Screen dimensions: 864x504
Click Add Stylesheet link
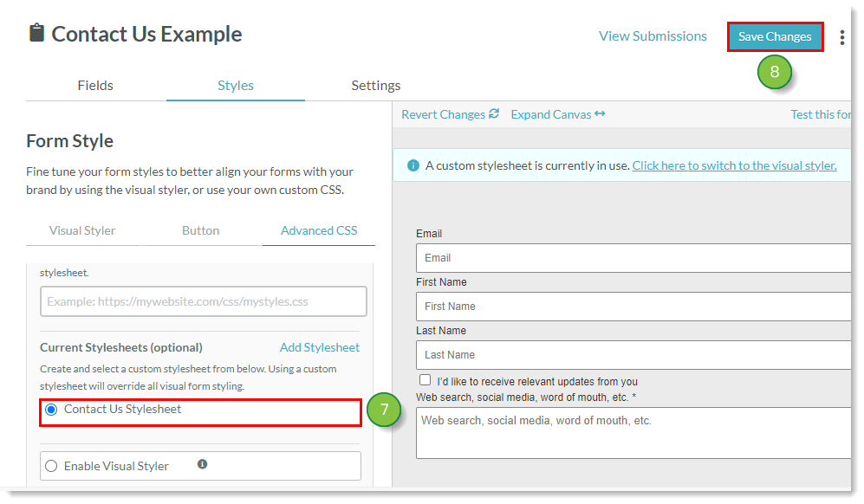point(320,347)
